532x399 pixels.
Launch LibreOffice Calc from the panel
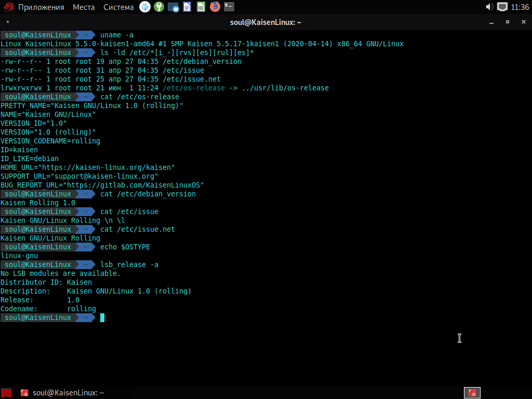201,7
